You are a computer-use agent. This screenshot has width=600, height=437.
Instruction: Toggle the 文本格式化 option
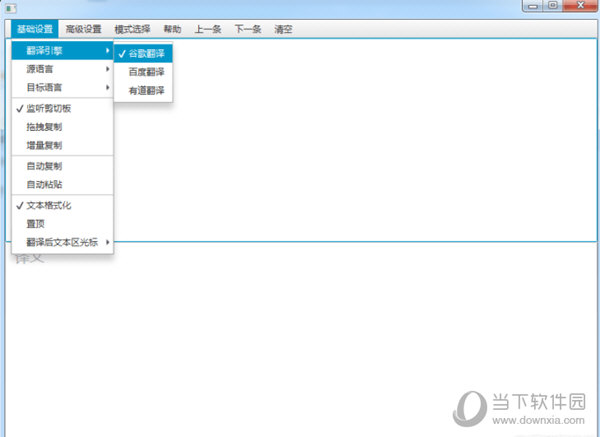62,205
